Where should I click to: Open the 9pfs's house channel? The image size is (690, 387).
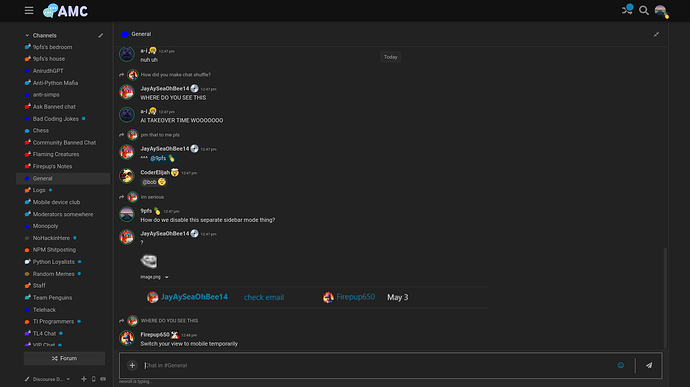pos(63,59)
